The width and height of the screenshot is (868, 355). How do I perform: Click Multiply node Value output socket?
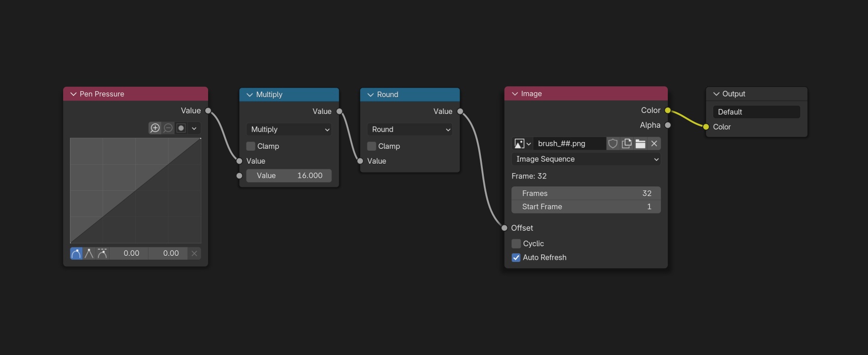click(339, 111)
